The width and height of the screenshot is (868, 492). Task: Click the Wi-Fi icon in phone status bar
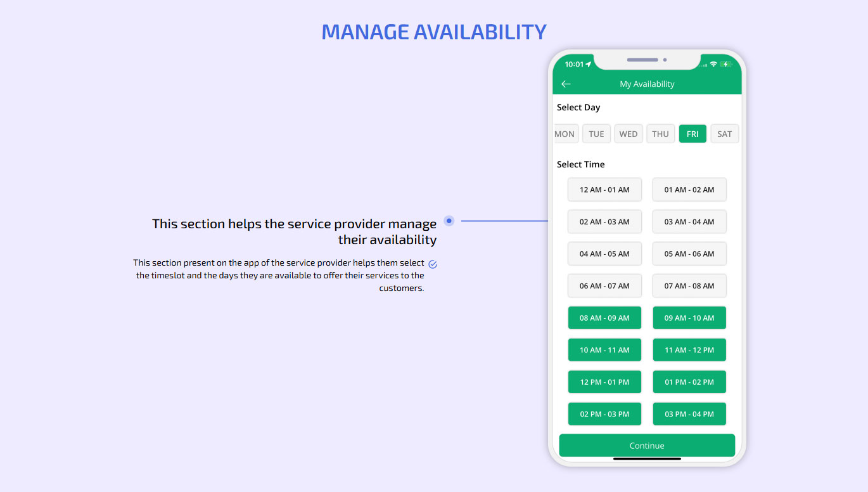pos(713,64)
